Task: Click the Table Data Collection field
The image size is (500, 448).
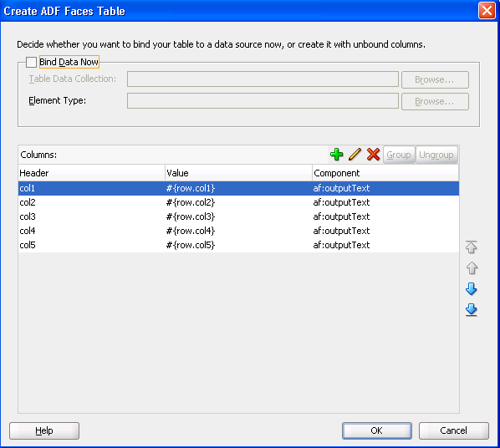Action: tap(263, 79)
